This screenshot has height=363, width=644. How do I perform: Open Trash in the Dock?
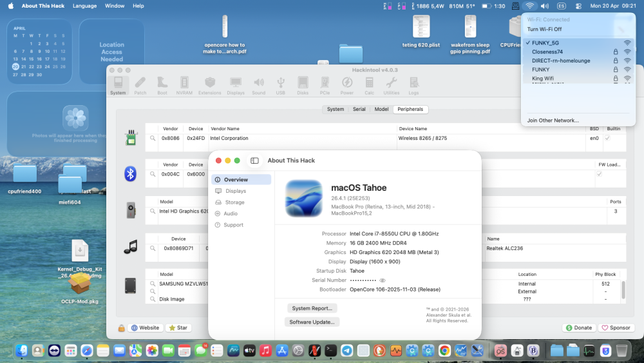(621, 350)
